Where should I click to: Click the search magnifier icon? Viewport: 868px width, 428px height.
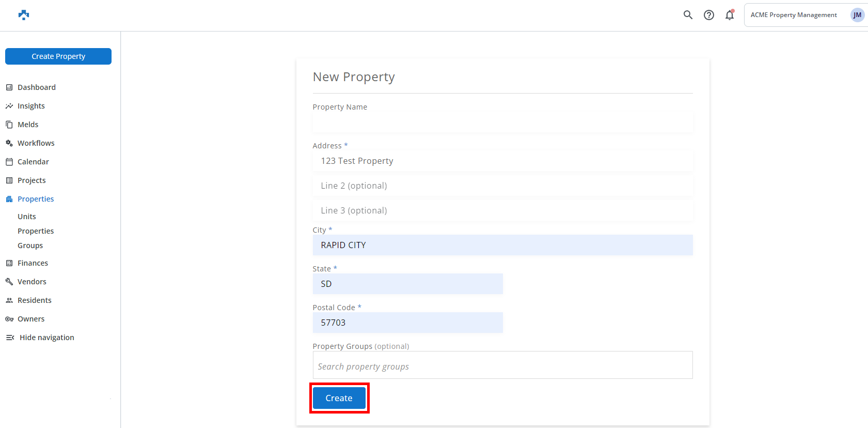pyautogui.click(x=688, y=15)
